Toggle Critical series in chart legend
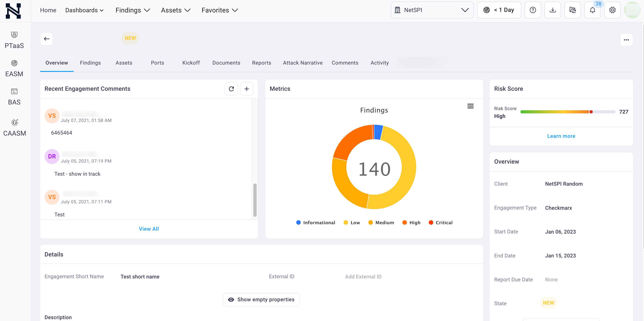This screenshot has height=321, width=644. click(441, 223)
